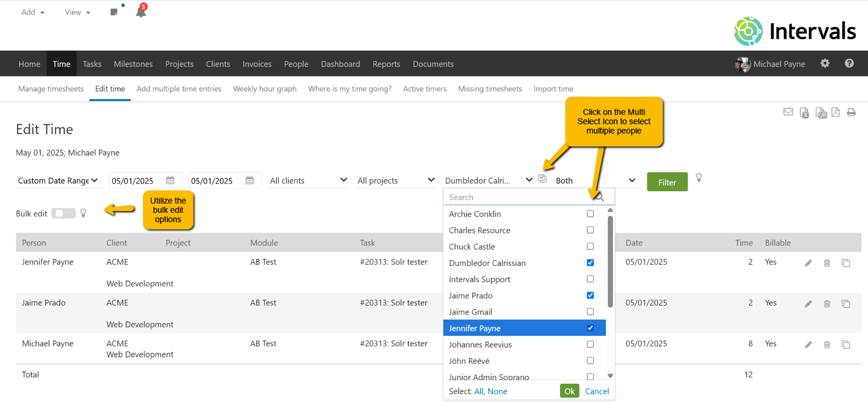The width and height of the screenshot is (868, 414).
Task: Download the report as PDF icon
Action: 835,113
